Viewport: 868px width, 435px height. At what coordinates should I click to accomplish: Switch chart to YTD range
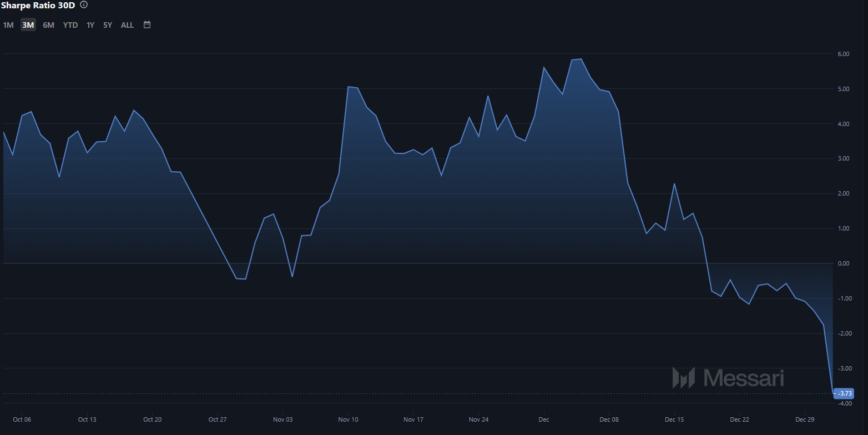click(x=70, y=25)
